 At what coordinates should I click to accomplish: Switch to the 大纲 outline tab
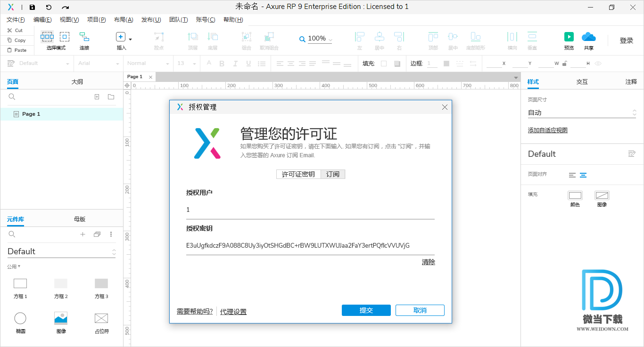[x=77, y=81]
